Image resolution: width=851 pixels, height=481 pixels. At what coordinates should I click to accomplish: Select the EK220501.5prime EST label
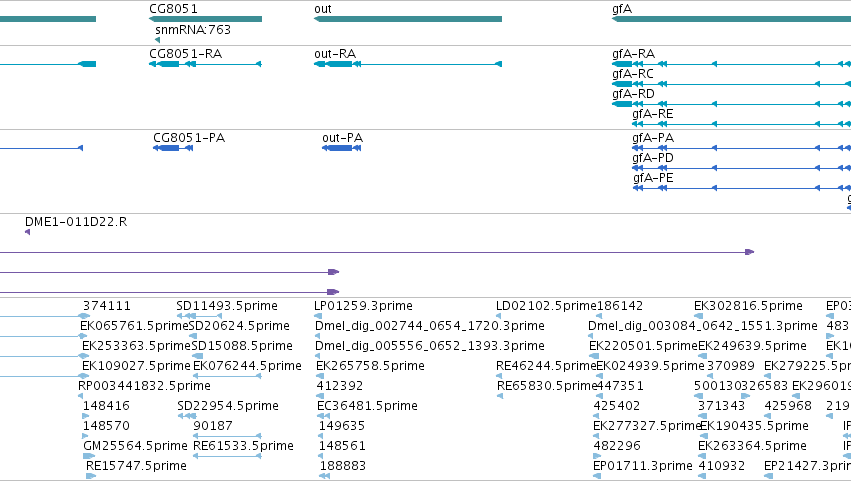643,346
